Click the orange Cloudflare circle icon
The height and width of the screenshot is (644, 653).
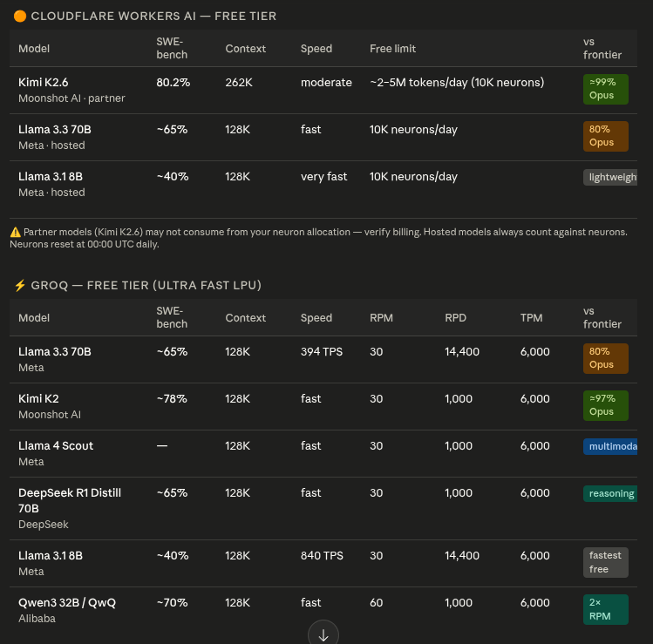[20, 17]
